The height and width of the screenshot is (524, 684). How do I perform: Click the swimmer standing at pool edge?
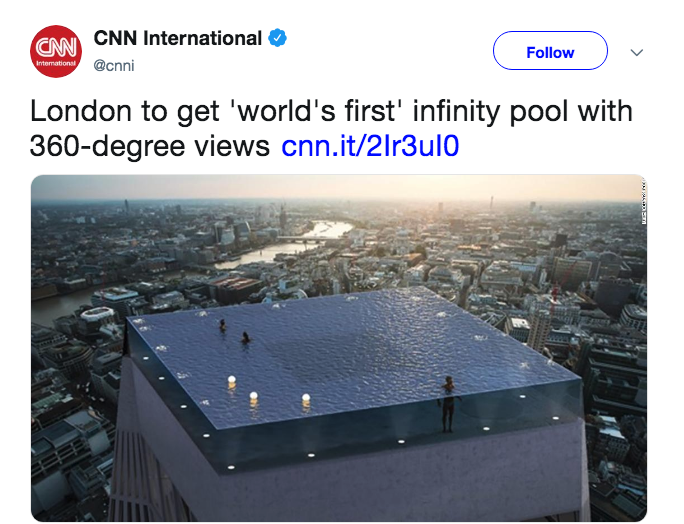(449, 400)
